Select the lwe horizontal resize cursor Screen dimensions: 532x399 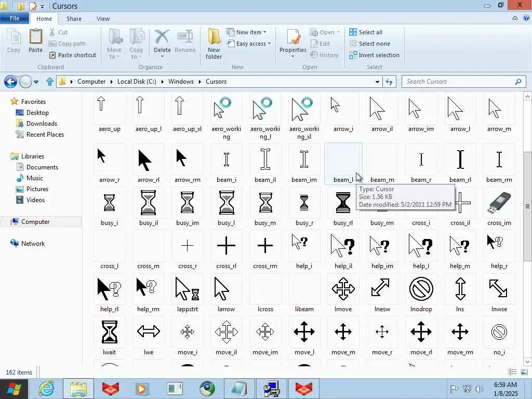tap(148, 336)
